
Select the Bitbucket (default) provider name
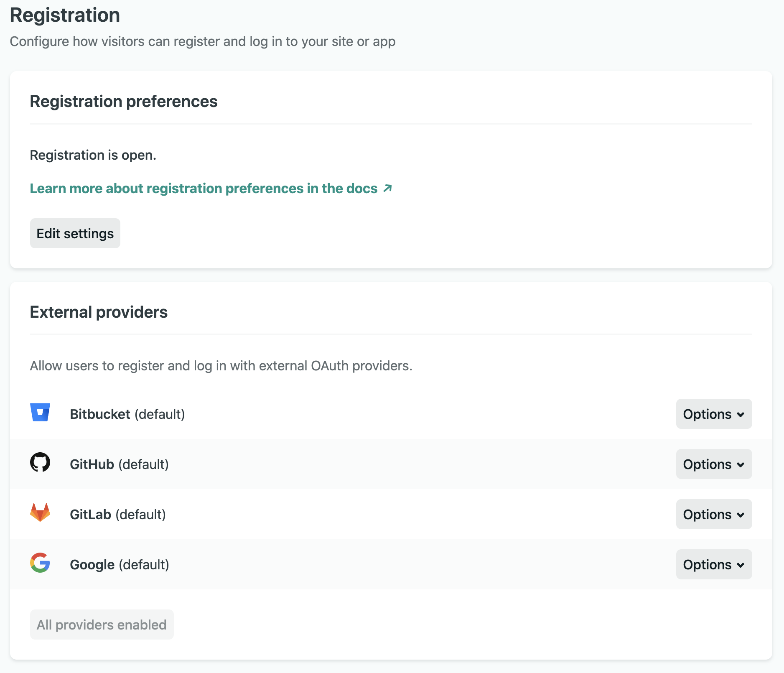(x=127, y=414)
